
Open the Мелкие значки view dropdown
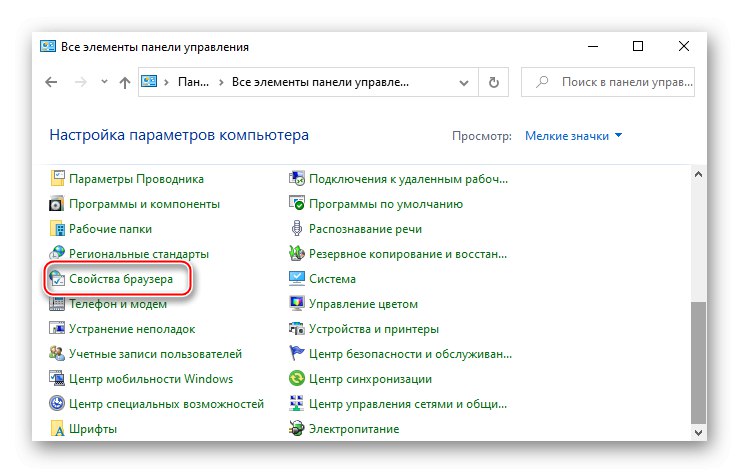[x=574, y=136]
